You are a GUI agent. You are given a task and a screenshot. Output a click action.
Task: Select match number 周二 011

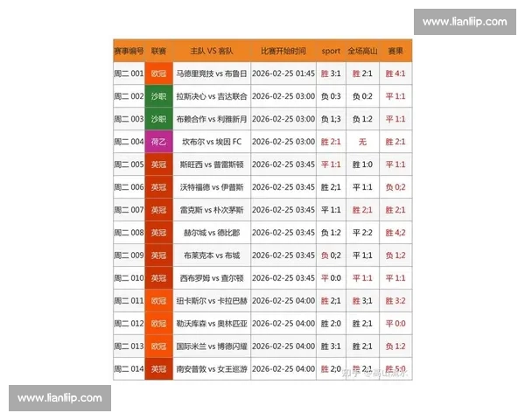click(x=129, y=301)
